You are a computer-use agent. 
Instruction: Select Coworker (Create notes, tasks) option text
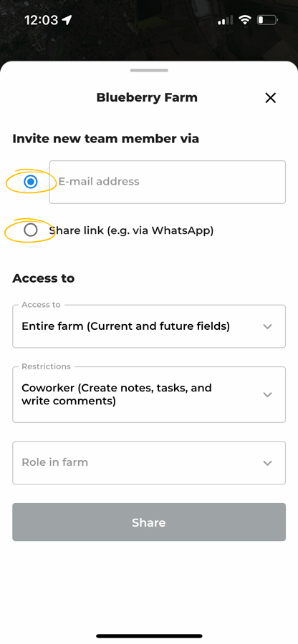point(117,394)
